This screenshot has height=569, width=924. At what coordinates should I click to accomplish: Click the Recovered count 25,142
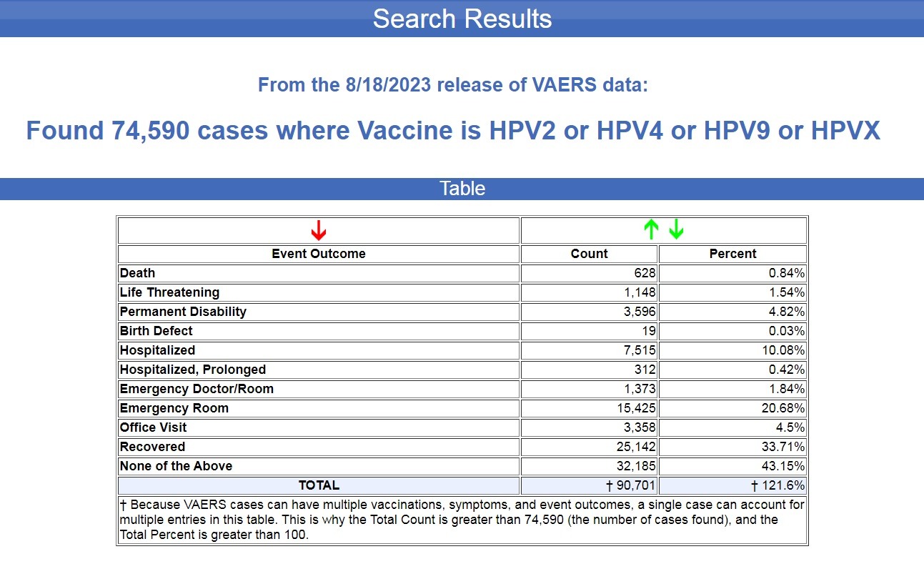coord(635,447)
